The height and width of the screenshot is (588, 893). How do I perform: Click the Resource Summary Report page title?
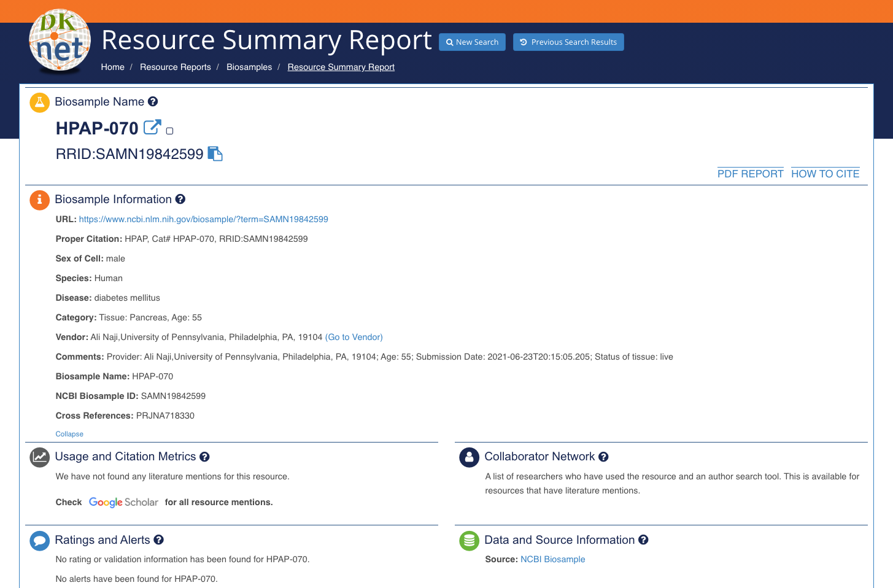click(x=266, y=40)
